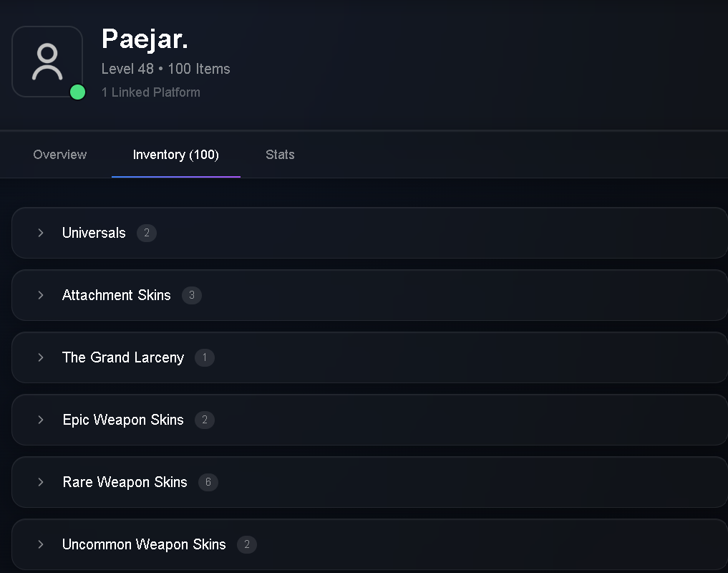Click the Grand Larceny count badge
This screenshot has width=728, height=573.
pos(205,357)
